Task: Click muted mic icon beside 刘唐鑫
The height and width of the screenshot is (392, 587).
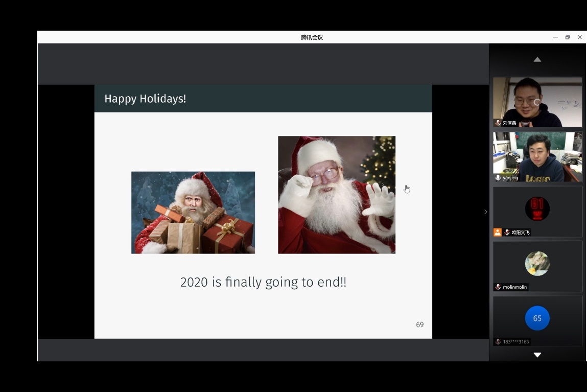Action: [x=498, y=123]
